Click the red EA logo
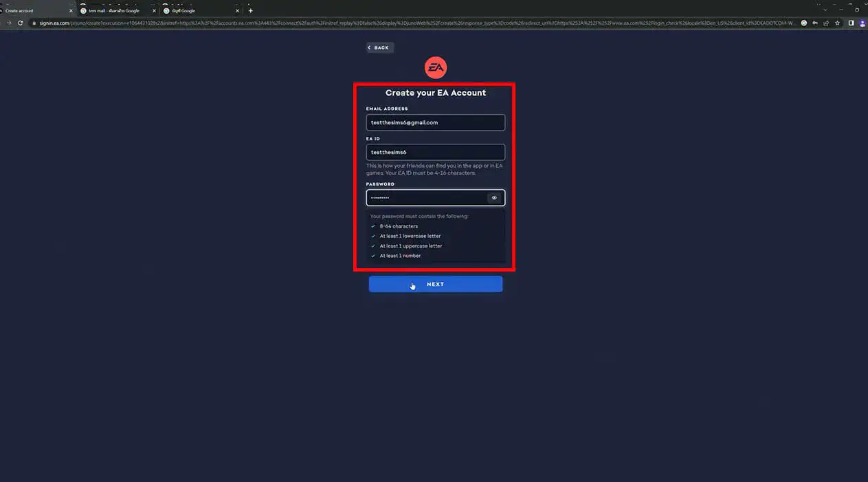Viewport: 868px width, 482px height. point(436,67)
